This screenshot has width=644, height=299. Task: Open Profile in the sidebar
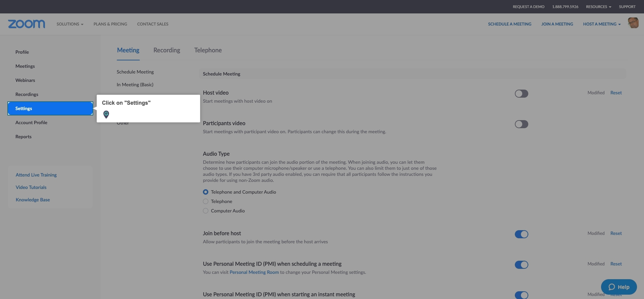[22, 52]
